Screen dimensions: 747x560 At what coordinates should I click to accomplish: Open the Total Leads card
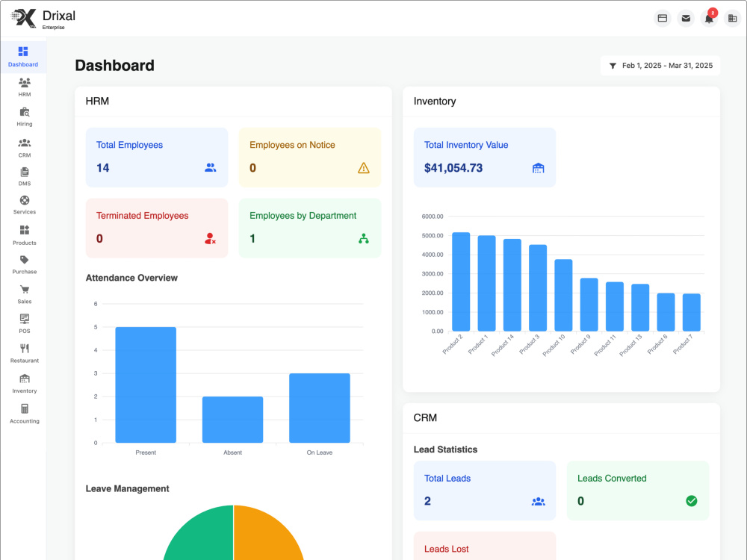[x=485, y=491]
